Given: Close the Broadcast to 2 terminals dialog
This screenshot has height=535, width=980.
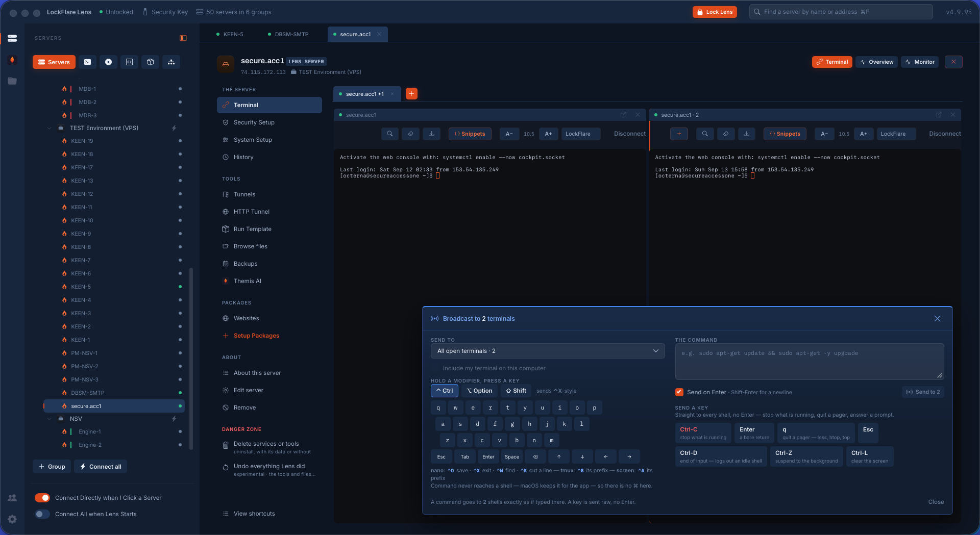Looking at the screenshot, I should point(937,319).
